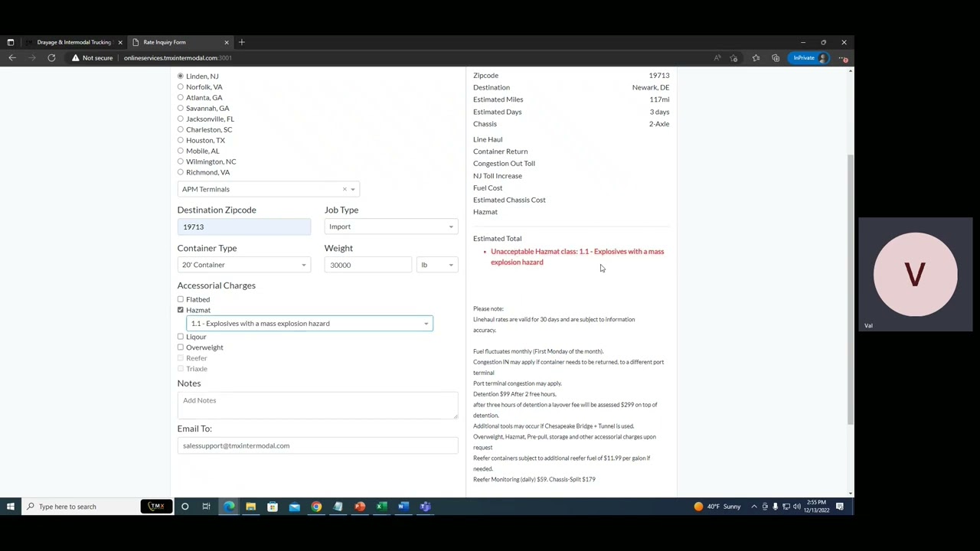Close the Rate Inquiry Form tab
Viewport: 980px width, 551px height.
226,42
